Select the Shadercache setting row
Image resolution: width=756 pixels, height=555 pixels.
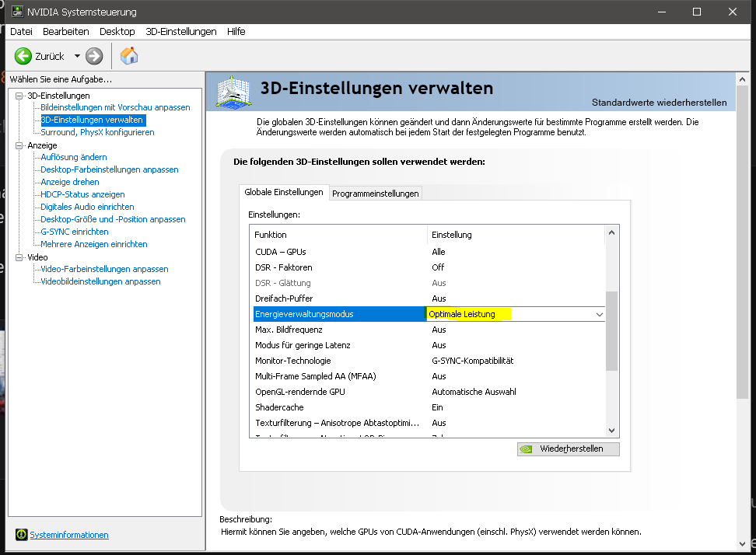429,407
